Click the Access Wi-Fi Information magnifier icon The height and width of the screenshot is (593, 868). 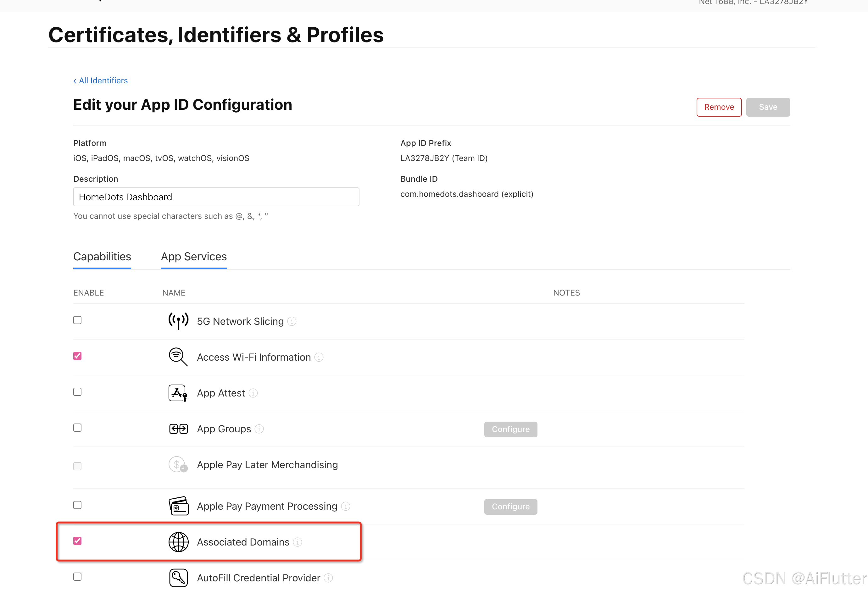178,357
